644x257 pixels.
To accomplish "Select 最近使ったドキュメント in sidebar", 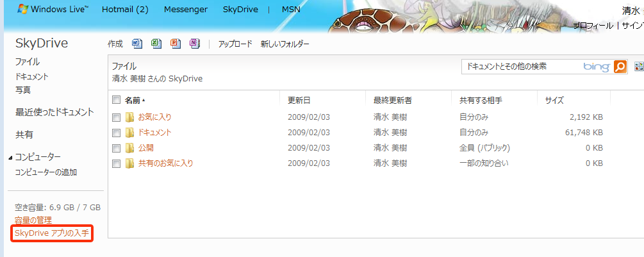I will coord(54,112).
